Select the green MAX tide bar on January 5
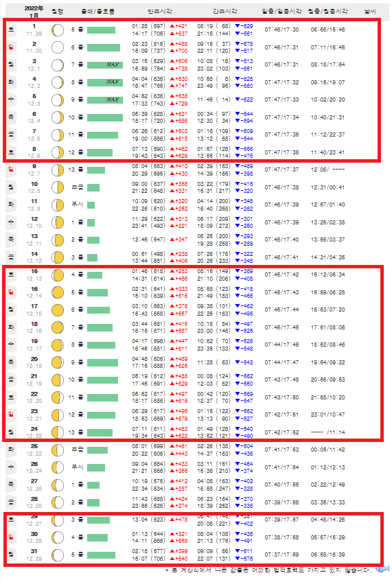The width and height of the screenshot is (392, 582). (104, 100)
